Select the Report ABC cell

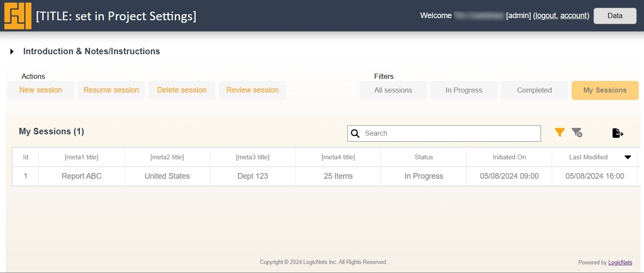pyautogui.click(x=81, y=176)
